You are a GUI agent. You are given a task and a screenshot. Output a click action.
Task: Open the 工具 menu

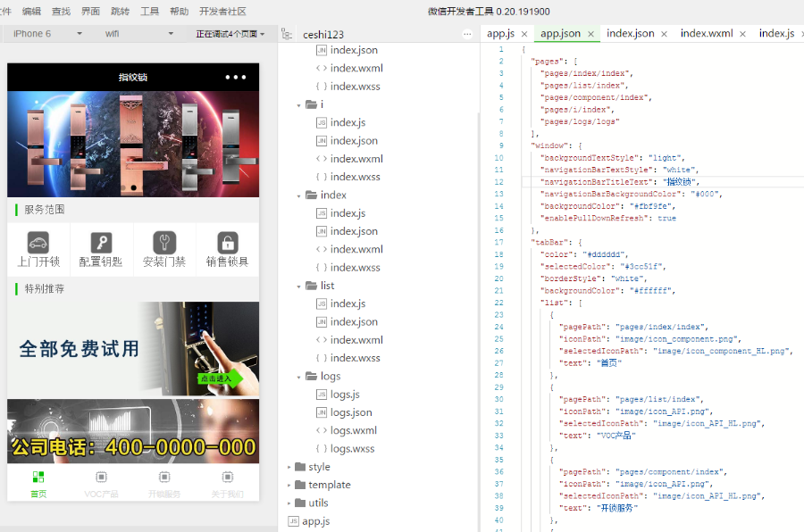coord(149,12)
